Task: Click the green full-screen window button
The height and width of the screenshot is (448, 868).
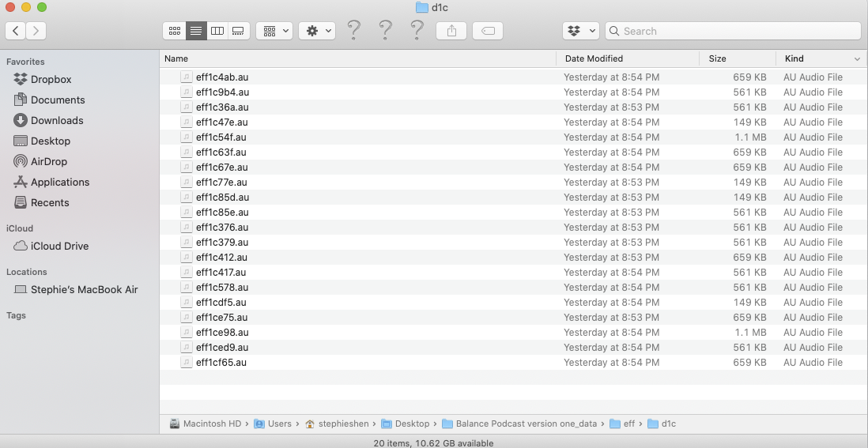Action: [42, 7]
